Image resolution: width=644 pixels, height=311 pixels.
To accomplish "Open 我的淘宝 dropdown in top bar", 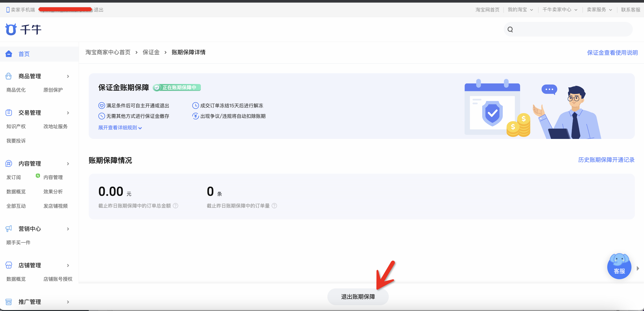I will point(520,10).
